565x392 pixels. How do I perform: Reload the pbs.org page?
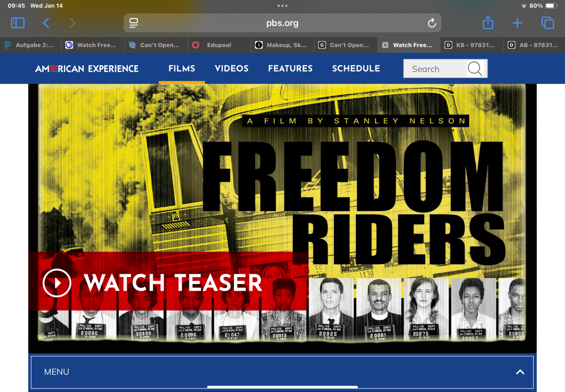coord(432,23)
